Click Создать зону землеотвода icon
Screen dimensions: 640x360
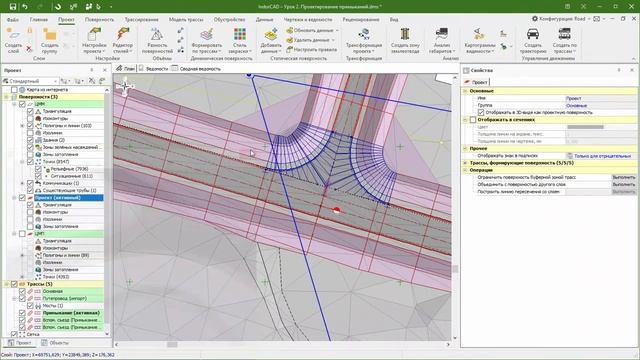[405, 34]
